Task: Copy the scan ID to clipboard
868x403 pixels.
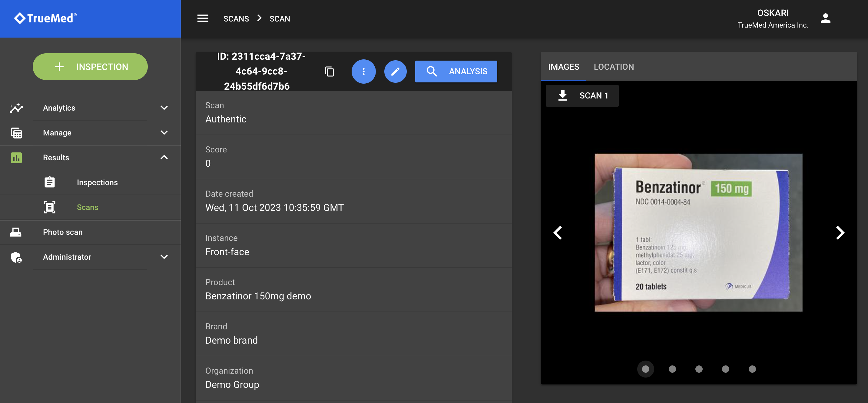Action: pos(329,72)
